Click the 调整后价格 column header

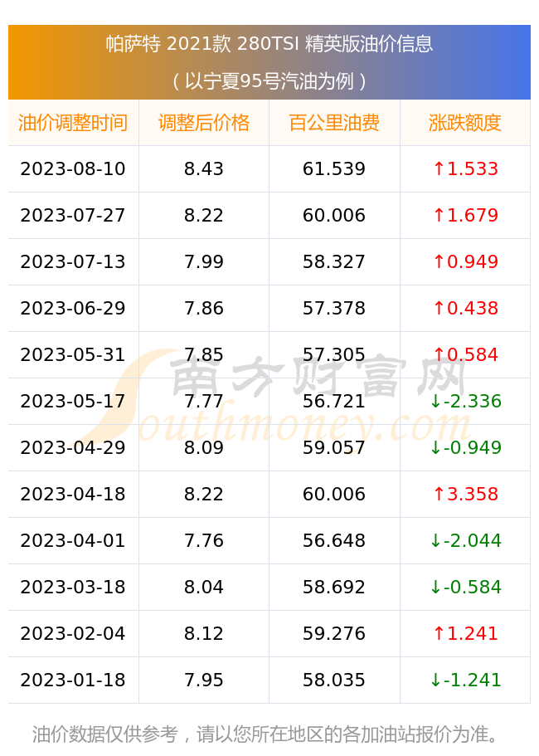(x=204, y=123)
